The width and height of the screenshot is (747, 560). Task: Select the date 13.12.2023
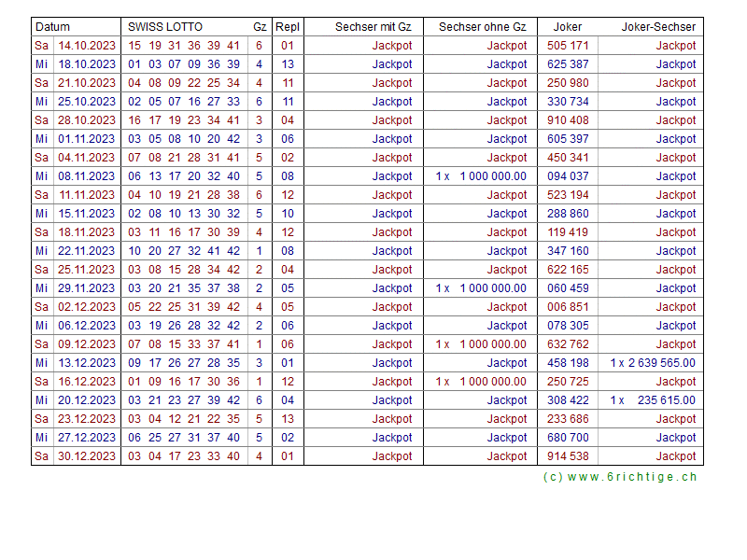(x=87, y=363)
